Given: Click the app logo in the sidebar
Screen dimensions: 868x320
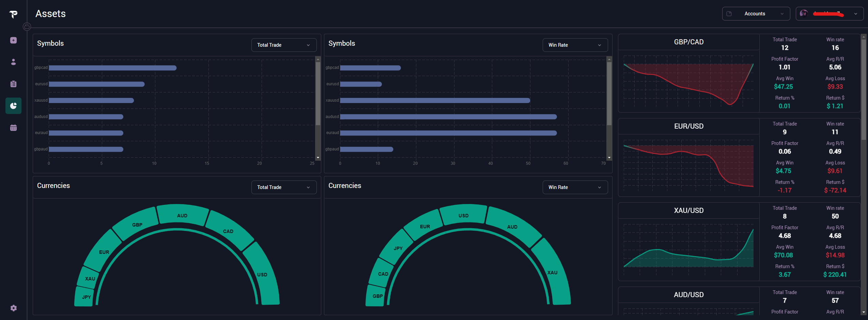Looking at the screenshot, I should 13,14.
